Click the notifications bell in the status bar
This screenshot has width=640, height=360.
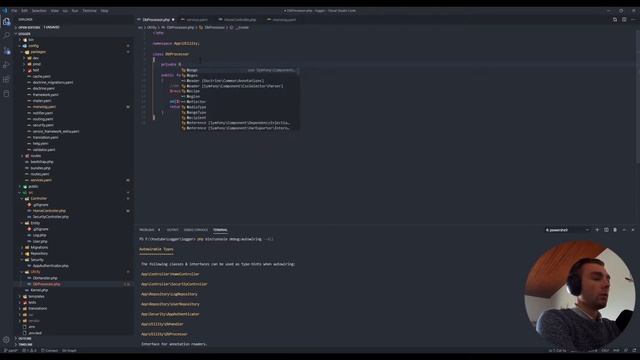[634, 350]
